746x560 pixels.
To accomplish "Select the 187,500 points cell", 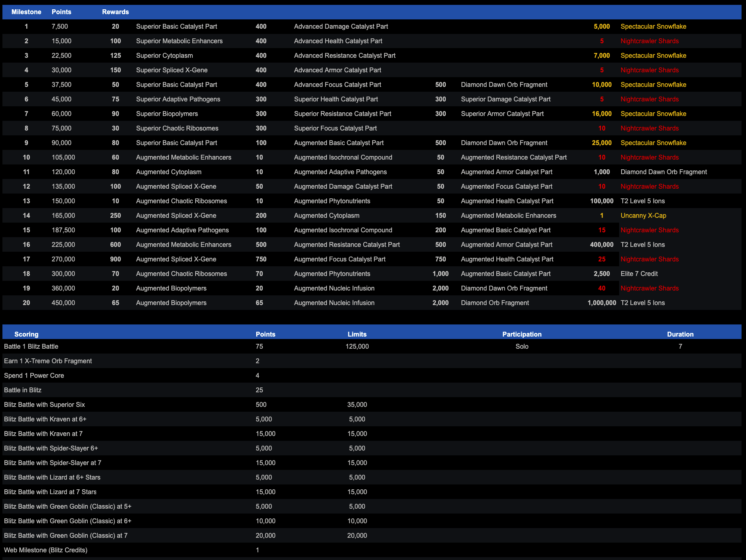I will (63, 230).
